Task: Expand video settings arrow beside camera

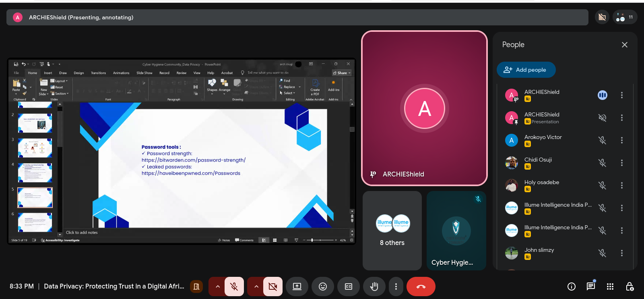Action: (256, 287)
